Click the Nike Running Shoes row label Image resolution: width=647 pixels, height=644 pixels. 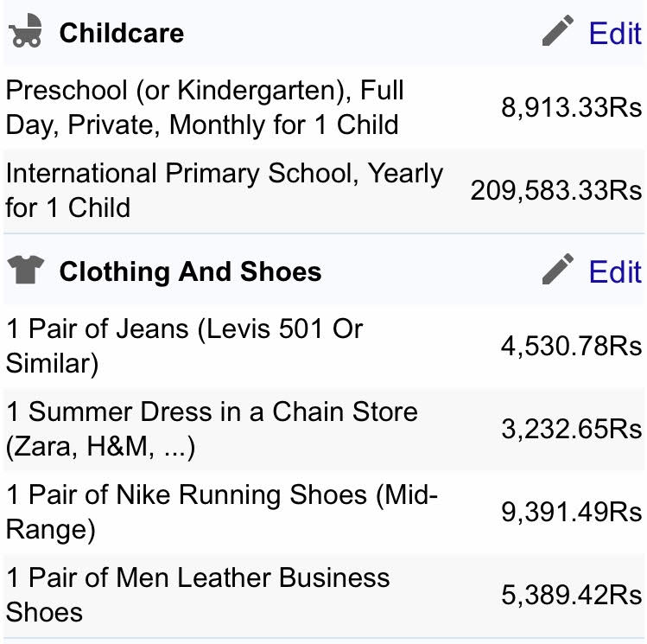pyautogui.click(x=222, y=512)
